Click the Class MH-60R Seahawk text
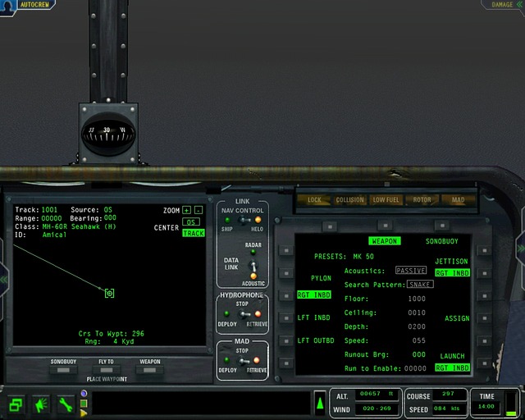The width and height of the screenshot is (525, 420). (x=79, y=226)
